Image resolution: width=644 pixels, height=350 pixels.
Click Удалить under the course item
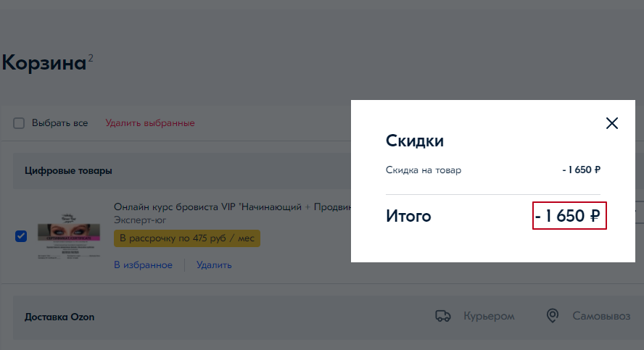214,265
